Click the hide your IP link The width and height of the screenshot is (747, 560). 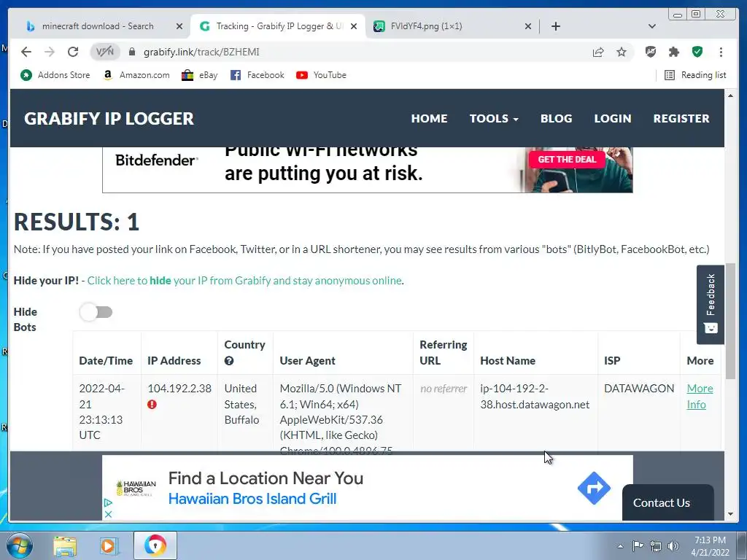coord(244,281)
